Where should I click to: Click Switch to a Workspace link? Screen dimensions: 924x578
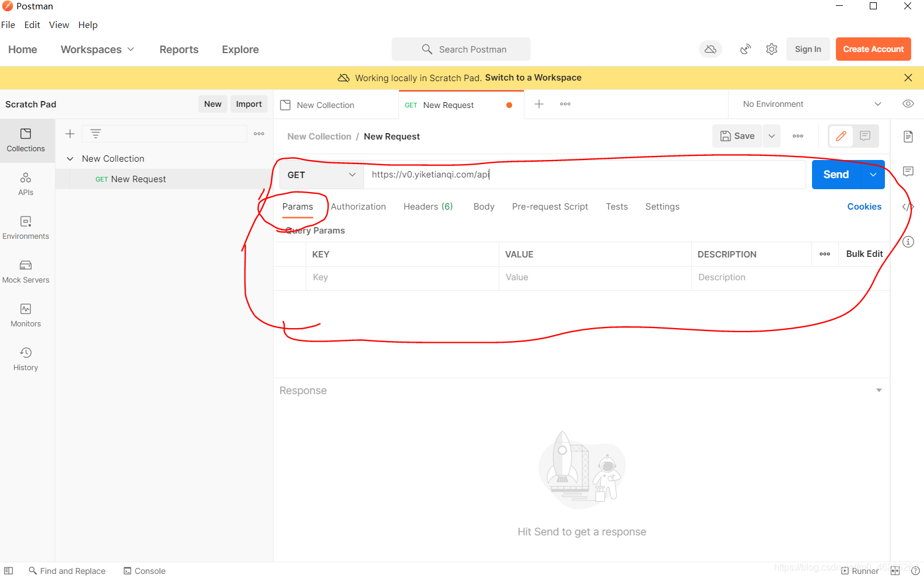click(533, 78)
